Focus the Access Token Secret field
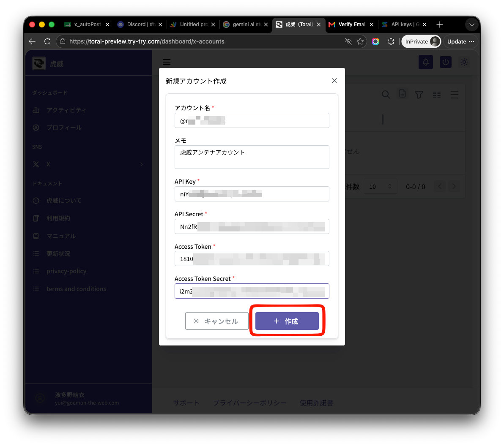The image size is (504, 446). point(252,291)
